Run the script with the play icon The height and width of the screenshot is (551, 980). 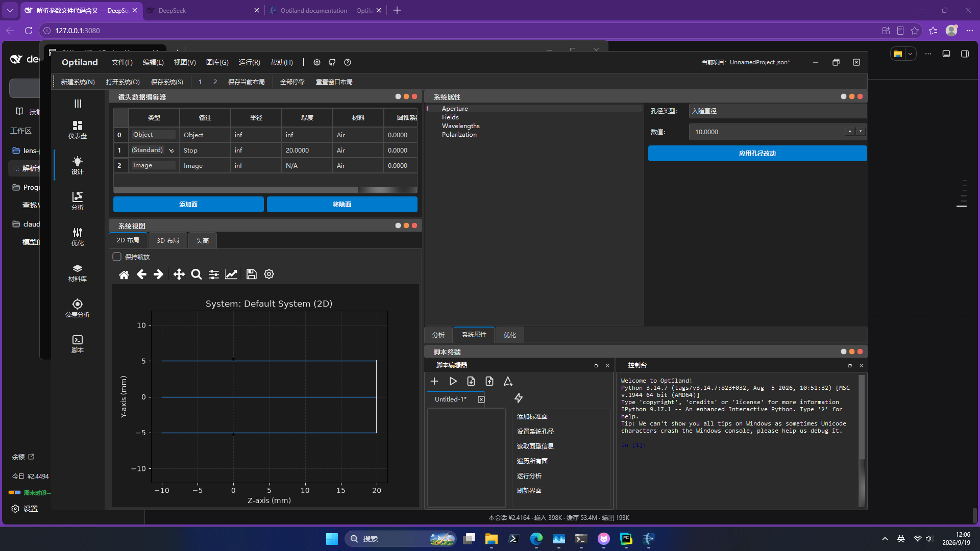453,381
